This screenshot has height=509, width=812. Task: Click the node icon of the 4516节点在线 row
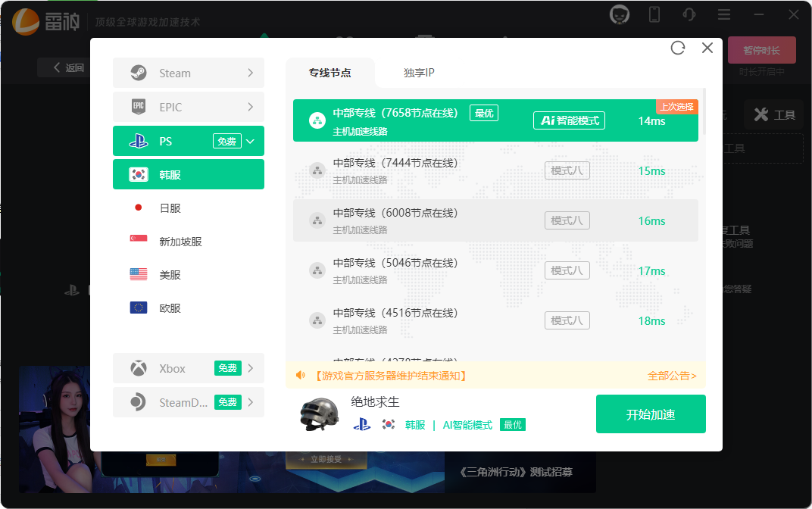tap(317, 320)
